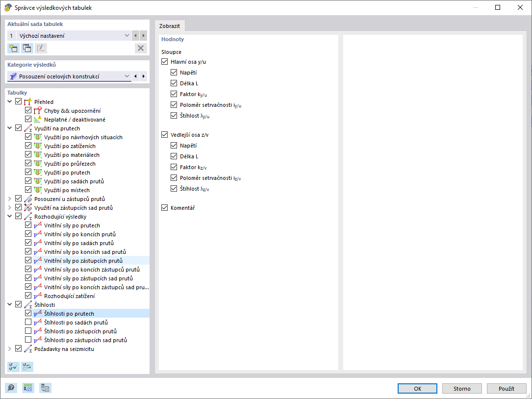Screen dimensions: 532x399
Task: Click the Posouzení u zástupců prutů icon
Action: coord(28,199)
